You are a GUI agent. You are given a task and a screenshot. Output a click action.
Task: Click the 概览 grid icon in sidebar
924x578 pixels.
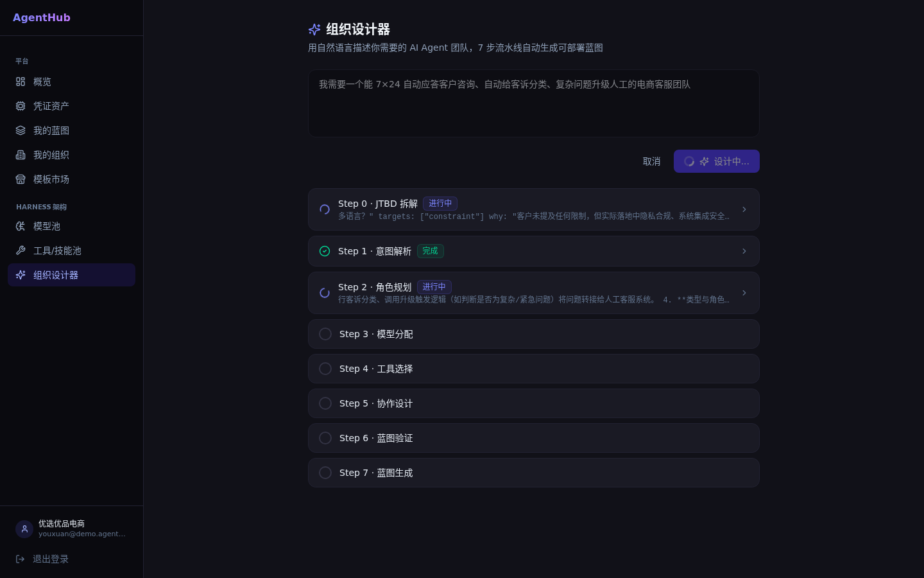(x=21, y=82)
